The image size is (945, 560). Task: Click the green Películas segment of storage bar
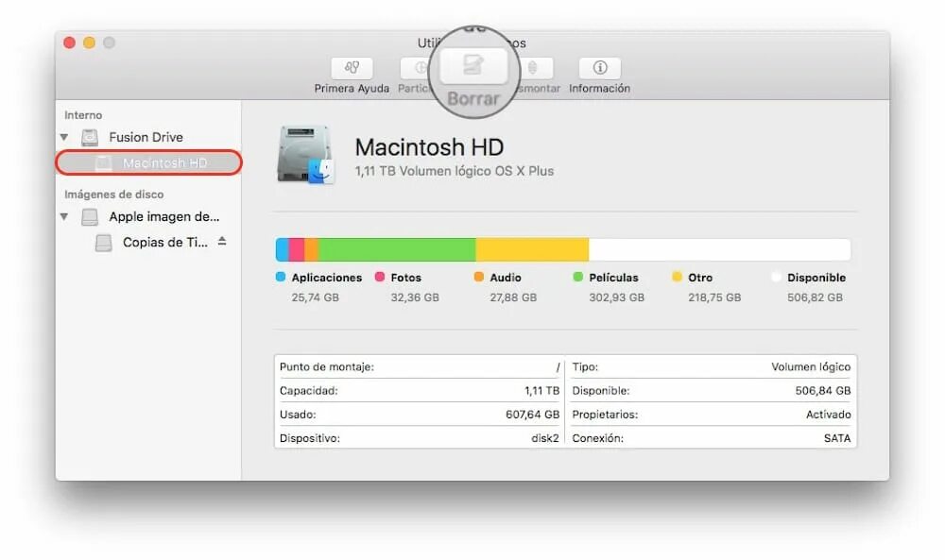(x=397, y=250)
